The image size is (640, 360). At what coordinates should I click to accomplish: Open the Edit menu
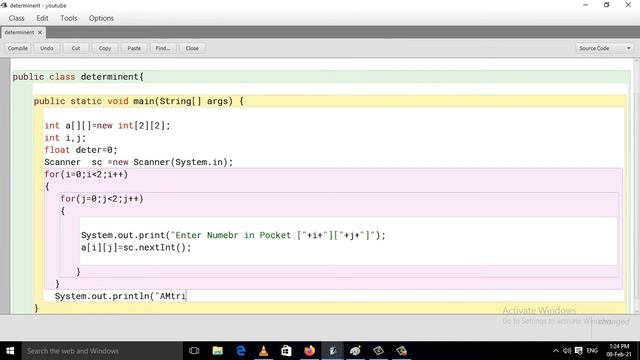(x=42, y=18)
